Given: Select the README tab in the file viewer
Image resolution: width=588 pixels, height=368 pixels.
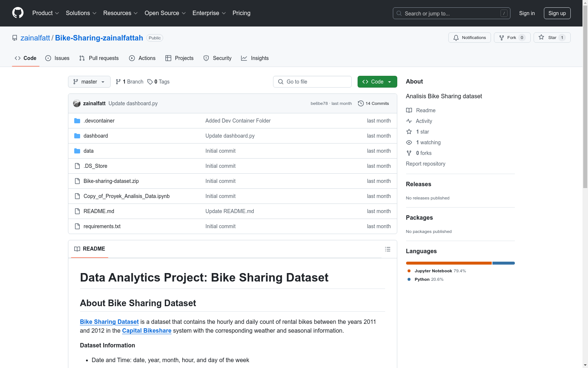Looking at the screenshot, I should tap(90, 249).
